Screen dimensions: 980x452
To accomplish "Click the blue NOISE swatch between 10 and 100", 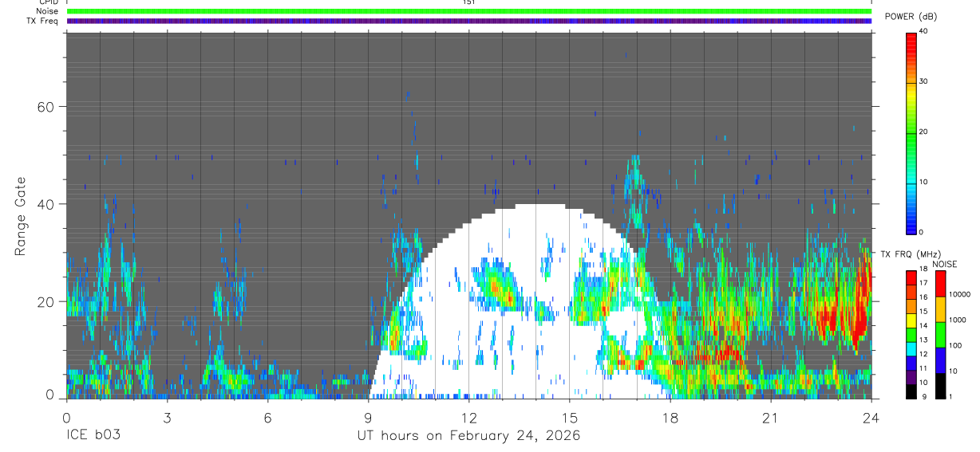I will (941, 360).
